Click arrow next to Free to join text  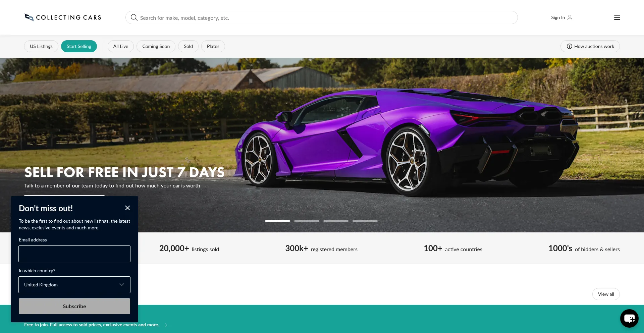point(166,325)
